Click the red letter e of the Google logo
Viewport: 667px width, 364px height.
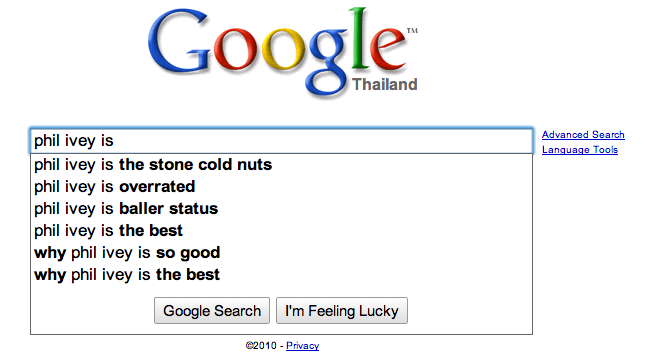[x=386, y=49]
